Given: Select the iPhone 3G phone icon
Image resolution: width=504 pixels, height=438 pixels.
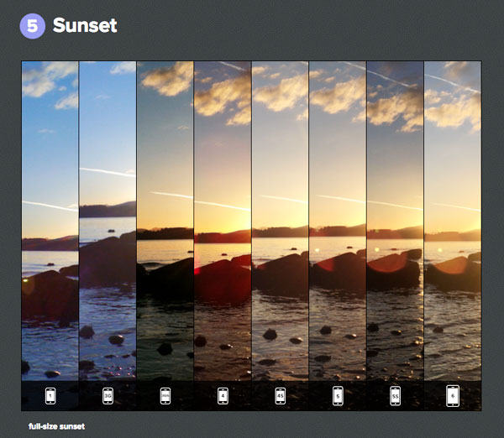Looking at the screenshot, I should pyautogui.click(x=108, y=396).
